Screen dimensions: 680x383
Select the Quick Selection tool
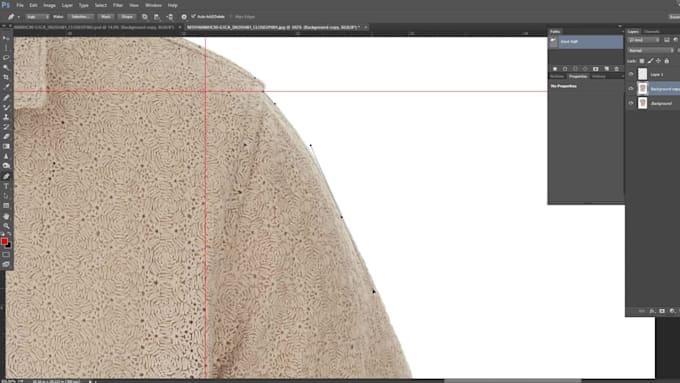6,68
